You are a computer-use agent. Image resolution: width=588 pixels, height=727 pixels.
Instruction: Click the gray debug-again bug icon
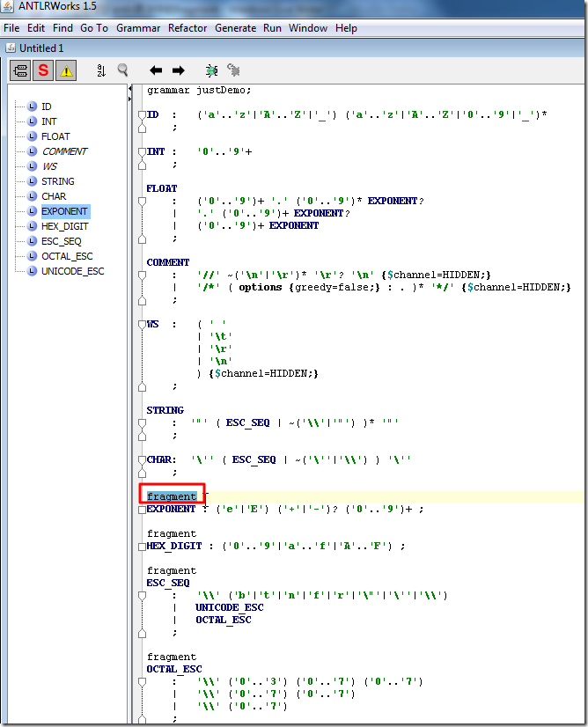click(233, 70)
